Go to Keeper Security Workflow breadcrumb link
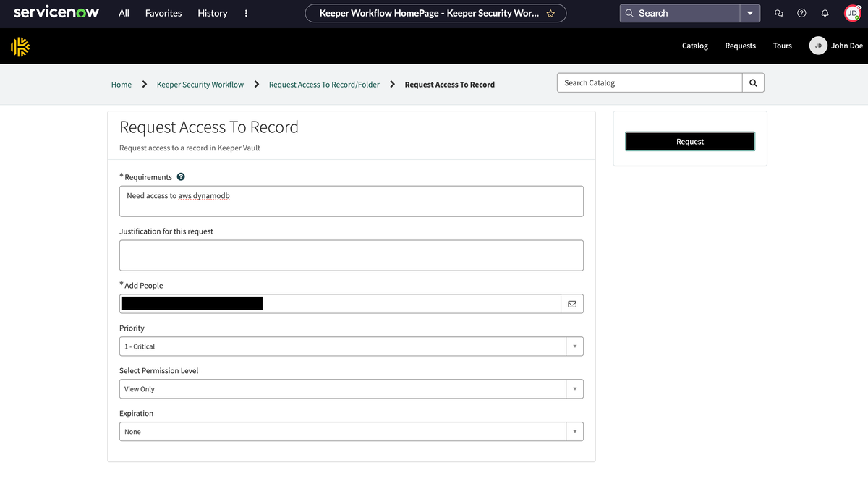 [x=200, y=85]
